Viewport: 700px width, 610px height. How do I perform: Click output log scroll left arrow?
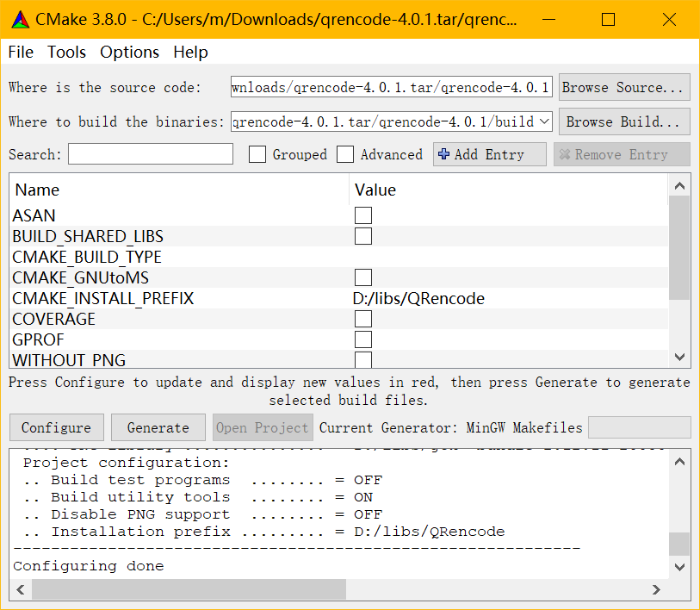(x=21, y=589)
